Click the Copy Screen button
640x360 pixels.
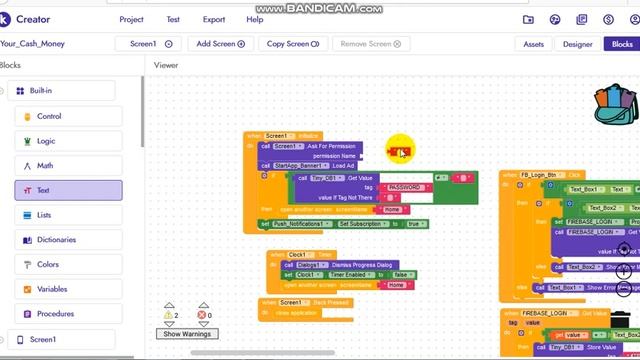(x=293, y=44)
